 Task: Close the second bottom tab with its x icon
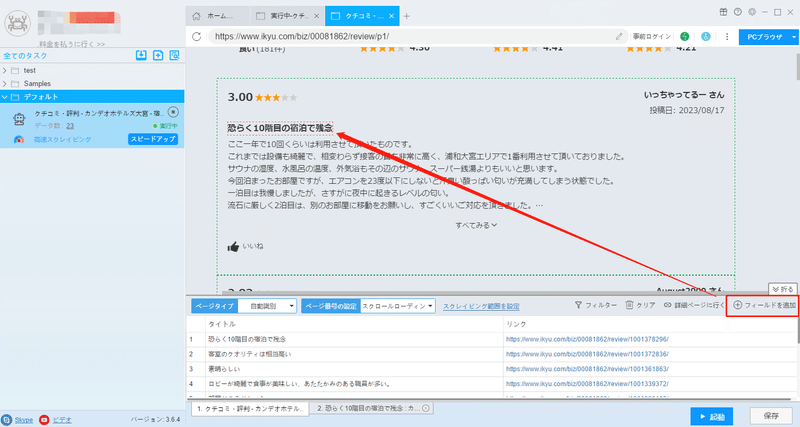pyautogui.click(x=426, y=408)
